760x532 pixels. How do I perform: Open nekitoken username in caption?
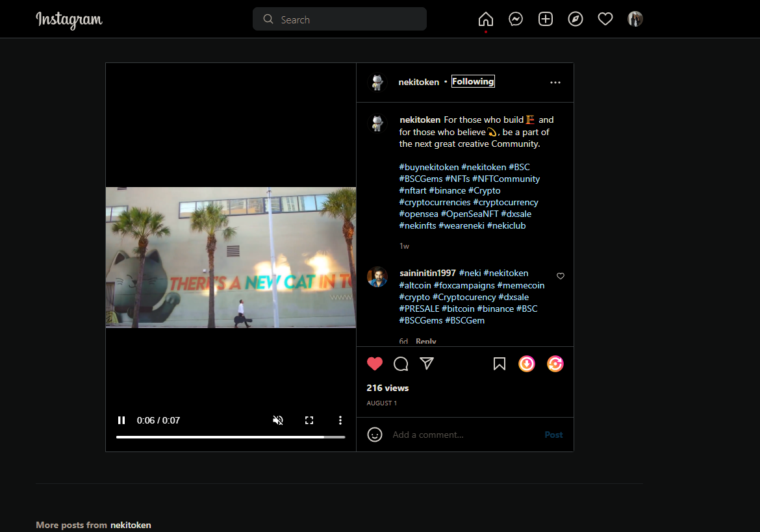point(420,120)
